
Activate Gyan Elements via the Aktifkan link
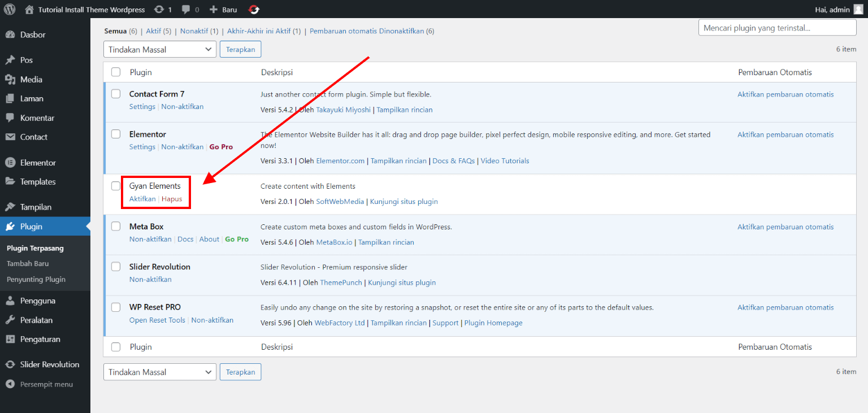click(x=142, y=198)
